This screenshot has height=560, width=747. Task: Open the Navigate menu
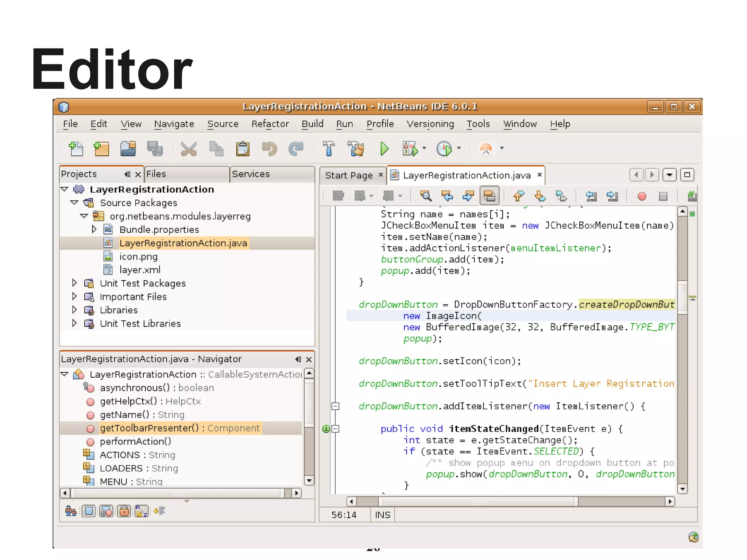(x=174, y=124)
